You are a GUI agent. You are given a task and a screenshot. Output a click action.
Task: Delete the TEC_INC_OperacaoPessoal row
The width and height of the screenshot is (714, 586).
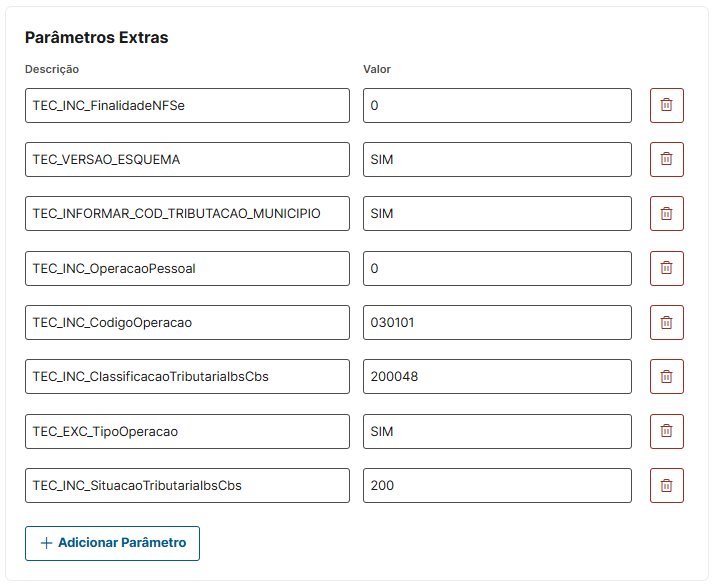(x=666, y=268)
